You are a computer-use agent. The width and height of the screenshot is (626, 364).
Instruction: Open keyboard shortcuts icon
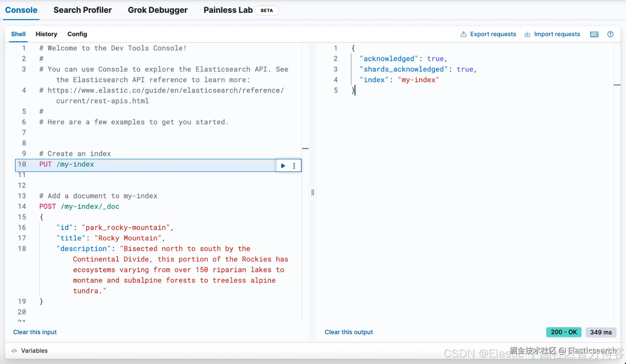pos(594,34)
